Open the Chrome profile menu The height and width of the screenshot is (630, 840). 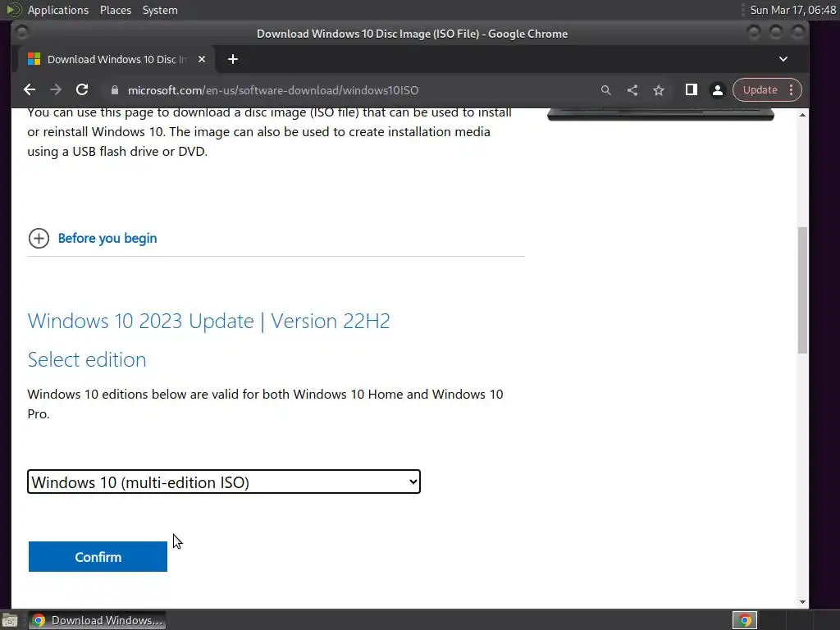(x=717, y=90)
